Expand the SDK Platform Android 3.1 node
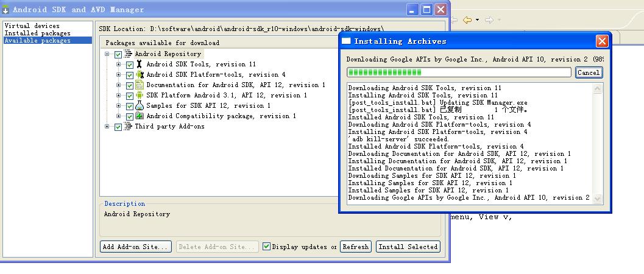Screen dimensions: 644x274 [119, 96]
